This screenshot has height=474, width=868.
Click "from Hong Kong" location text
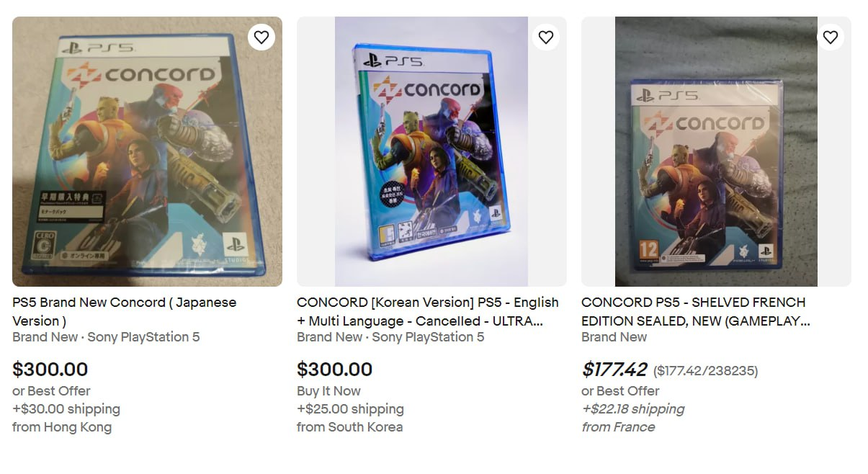62,427
